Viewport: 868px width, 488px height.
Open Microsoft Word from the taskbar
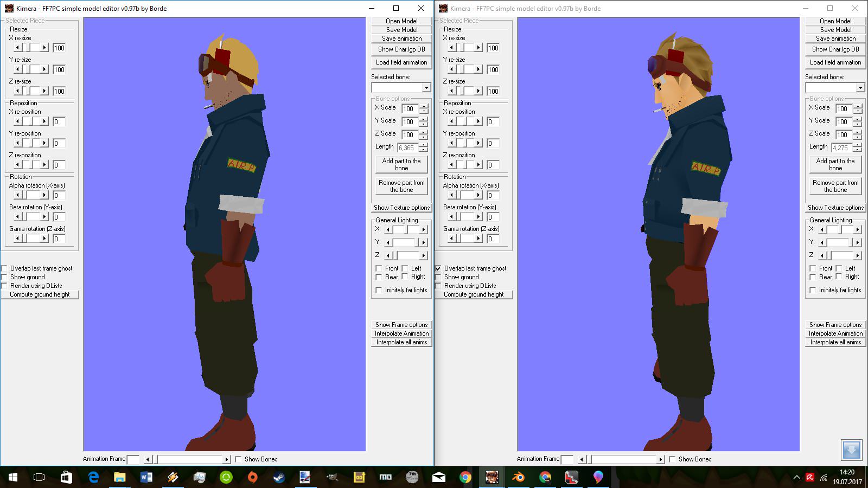point(146,477)
